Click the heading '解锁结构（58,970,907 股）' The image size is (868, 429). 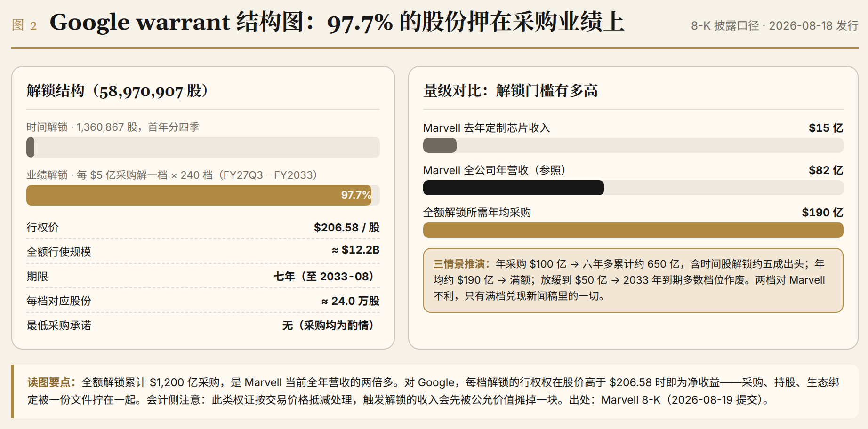click(x=117, y=90)
